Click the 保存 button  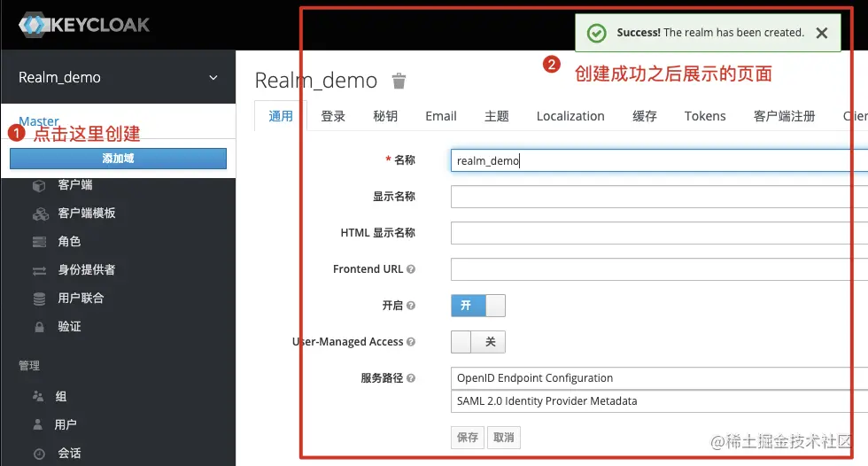click(x=468, y=438)
